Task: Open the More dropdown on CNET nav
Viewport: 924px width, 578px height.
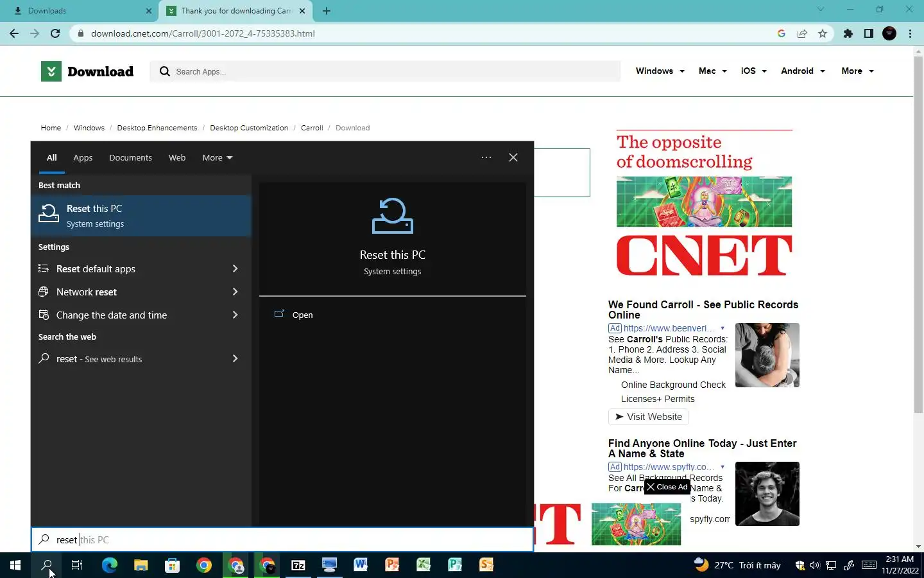Action: tap(858, 71)
